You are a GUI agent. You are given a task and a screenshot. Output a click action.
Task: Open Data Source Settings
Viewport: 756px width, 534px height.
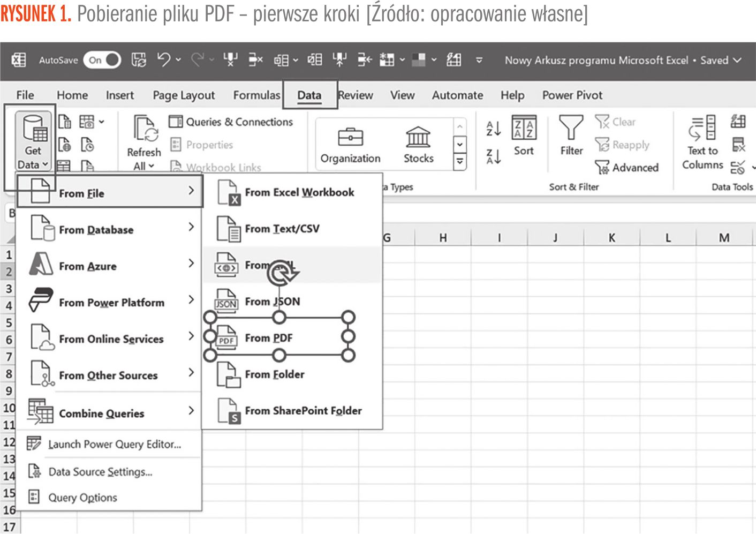click(109, 472)
